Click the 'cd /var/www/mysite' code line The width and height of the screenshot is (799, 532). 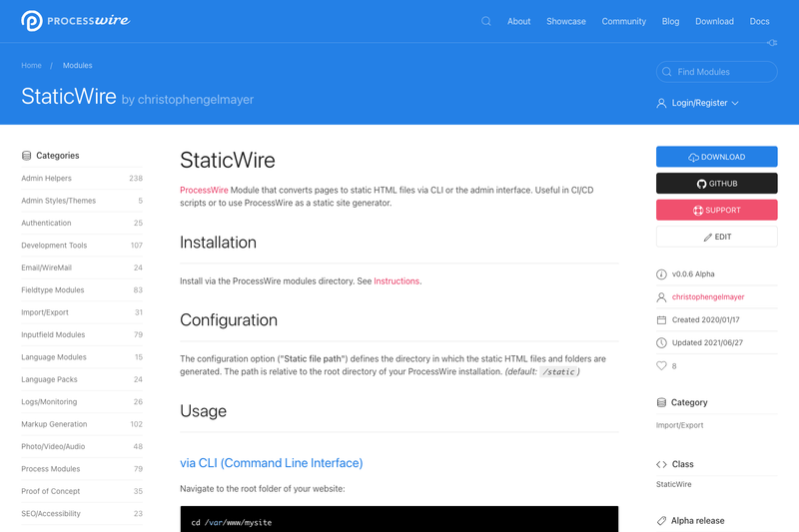[x=232, y=523]
